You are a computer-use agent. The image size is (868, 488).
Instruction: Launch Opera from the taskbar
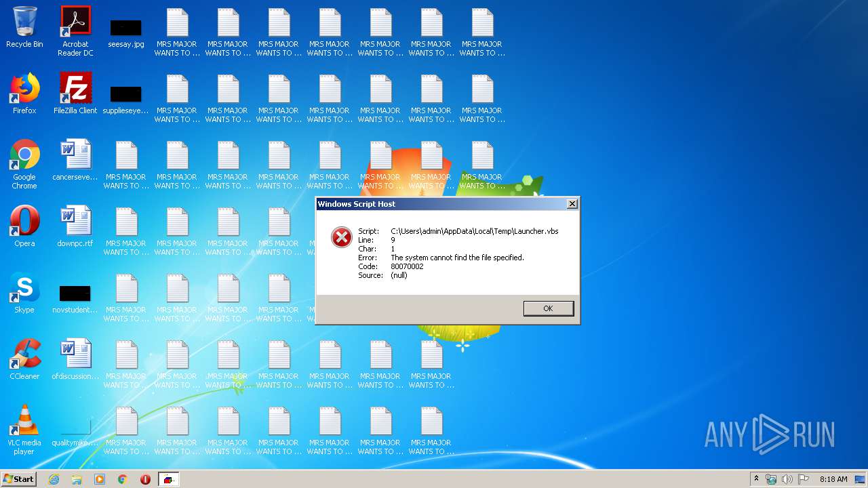[145, 479]
